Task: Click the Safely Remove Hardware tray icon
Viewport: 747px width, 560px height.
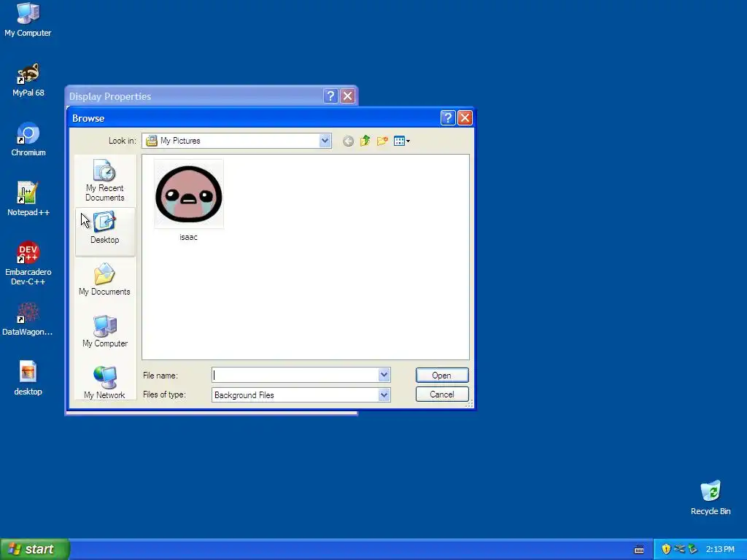Action: click(x=692, y=549)
